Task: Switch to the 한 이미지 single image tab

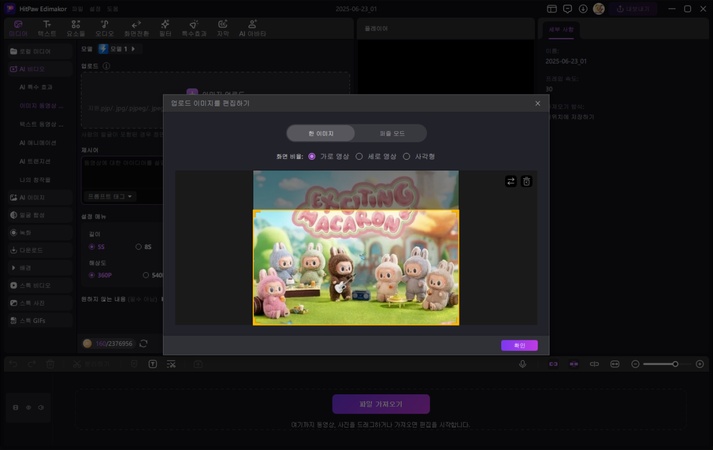Action: (x=321, y=133)
